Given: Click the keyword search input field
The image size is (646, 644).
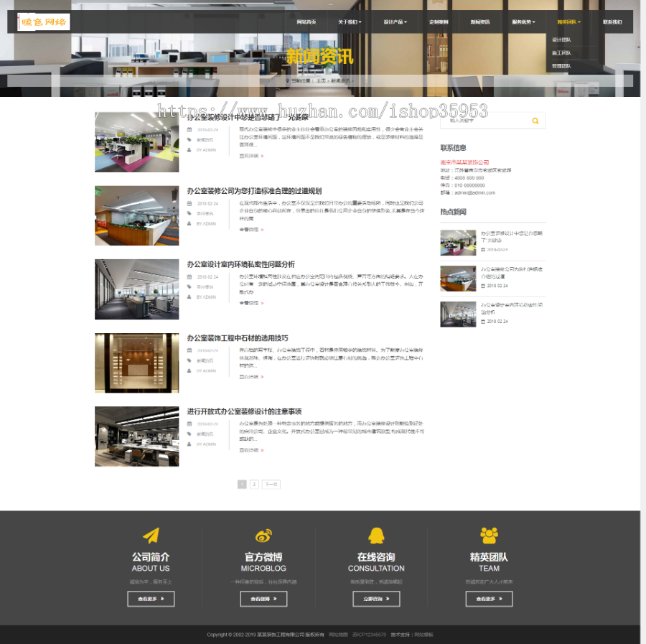Looking at the screenshot, I should tap(481, 121).
